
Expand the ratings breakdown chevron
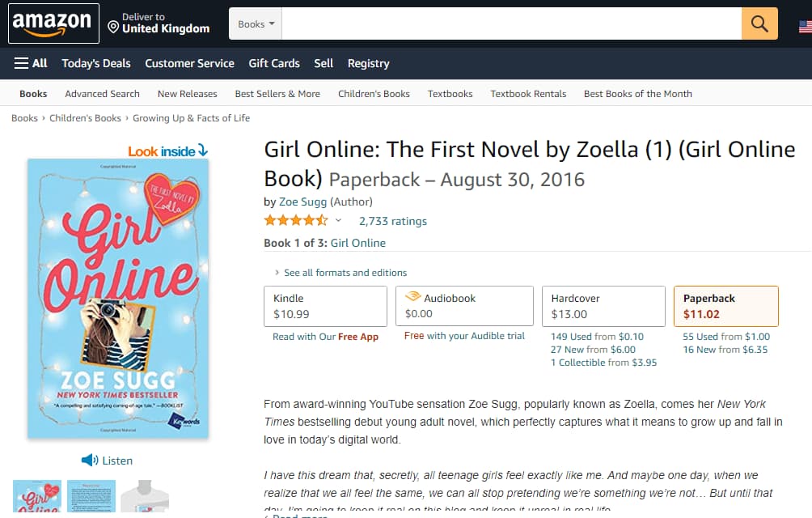pos(338,221)
